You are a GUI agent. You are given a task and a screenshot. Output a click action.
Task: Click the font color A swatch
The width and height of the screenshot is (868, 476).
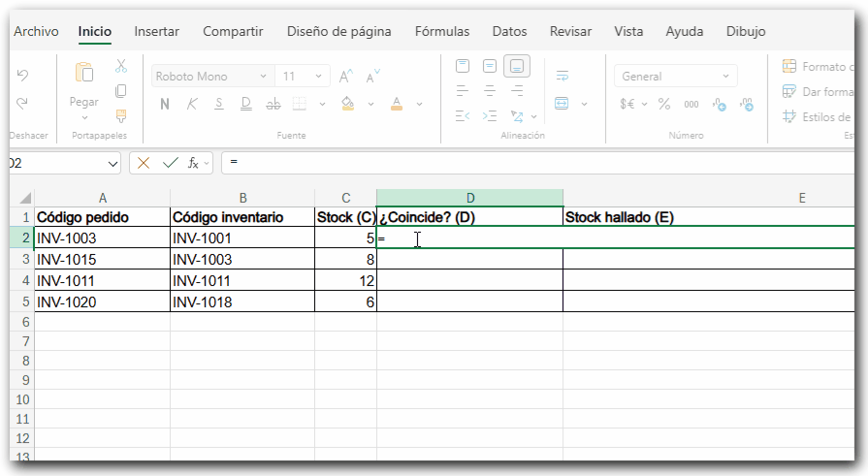[397, 104]
